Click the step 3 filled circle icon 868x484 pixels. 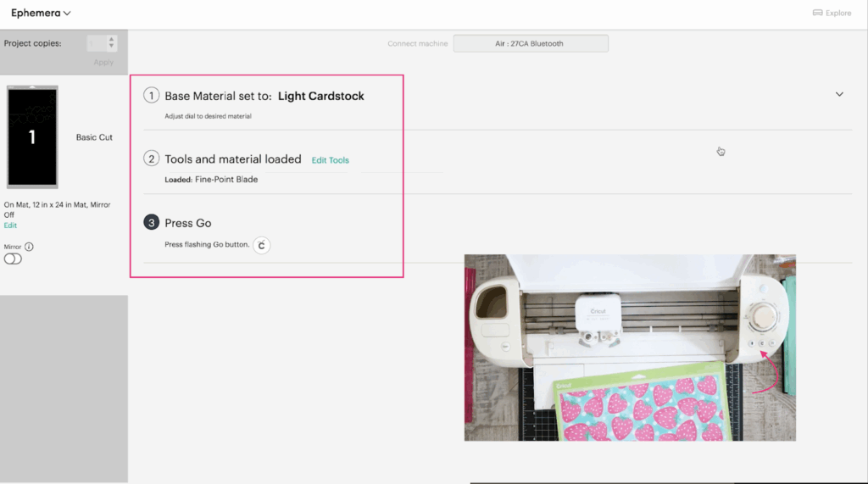click(x=151, y=222)
